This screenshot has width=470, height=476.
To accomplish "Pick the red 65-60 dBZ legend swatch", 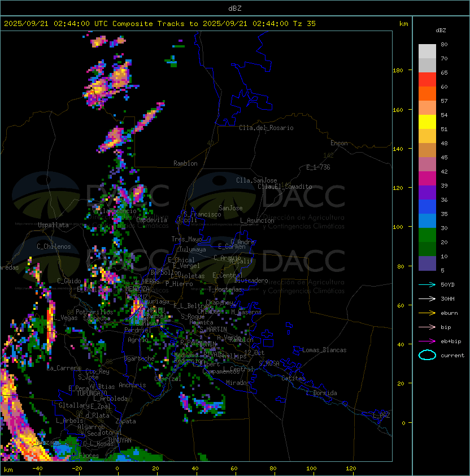I will pos(427,80).
